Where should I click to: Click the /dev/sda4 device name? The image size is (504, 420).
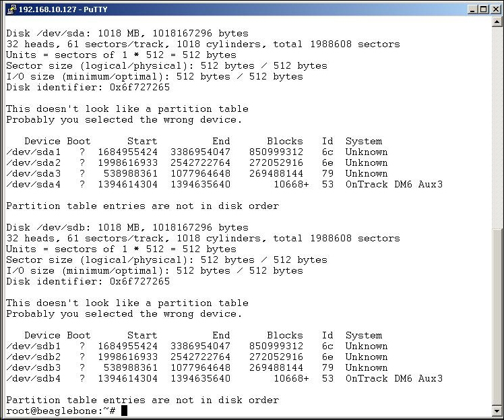pos(34,185)
